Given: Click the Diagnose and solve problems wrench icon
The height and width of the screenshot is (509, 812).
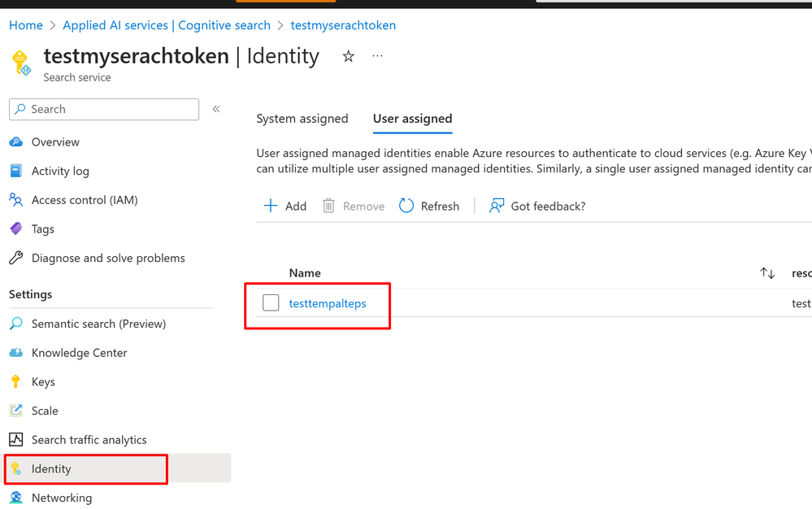Looking at the screenshot, I should (16, 258).
